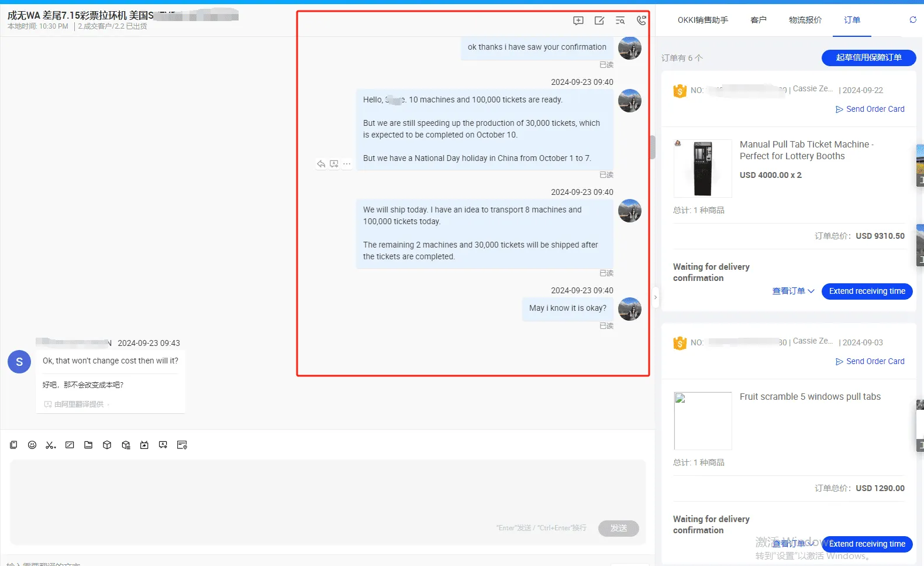Click the 'ok thanks i have saw your confirmation' message
This screenshot has width=924, height=566.
[x=537, y=47]
